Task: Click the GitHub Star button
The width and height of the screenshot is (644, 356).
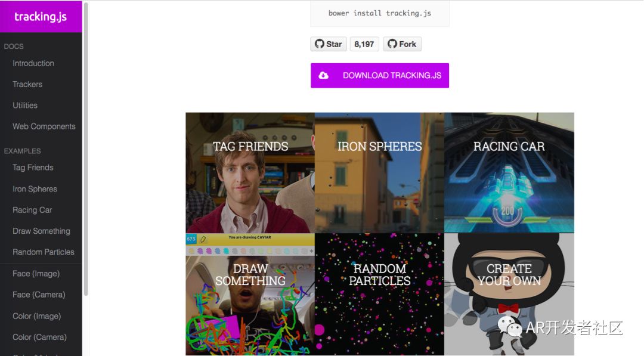Action: [329, 44]
